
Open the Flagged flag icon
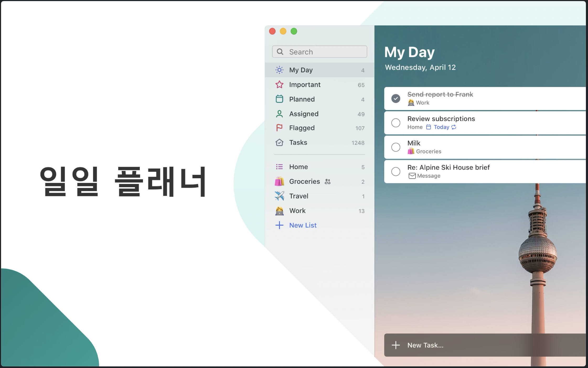(x=279, y=128)
